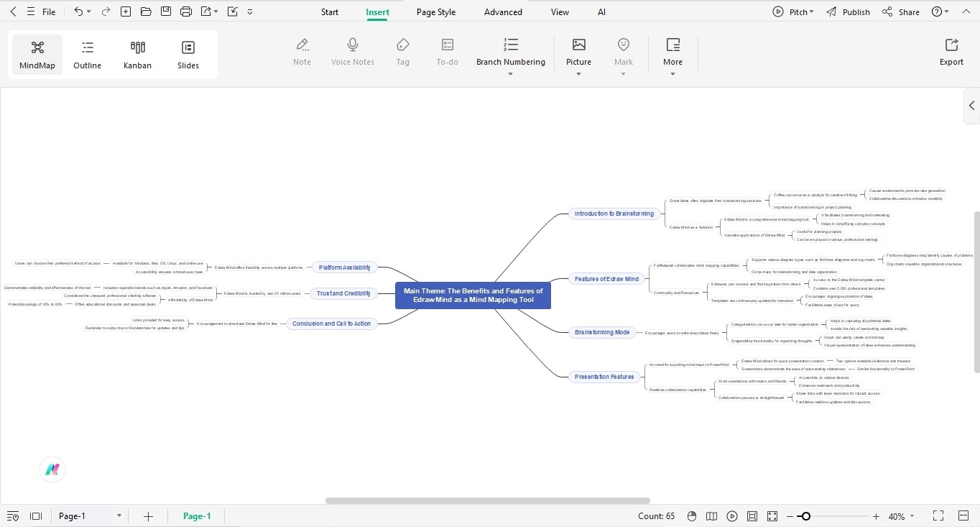Expand the Picture dropdown arrow
The height and width of the screenshot is (527, 980).
[x=578, y=73]
